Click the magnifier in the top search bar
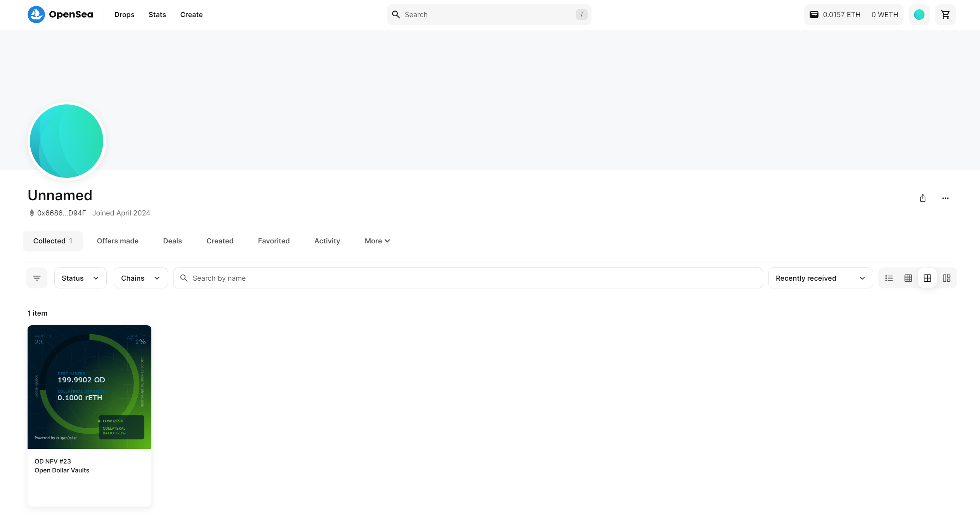 395,15
